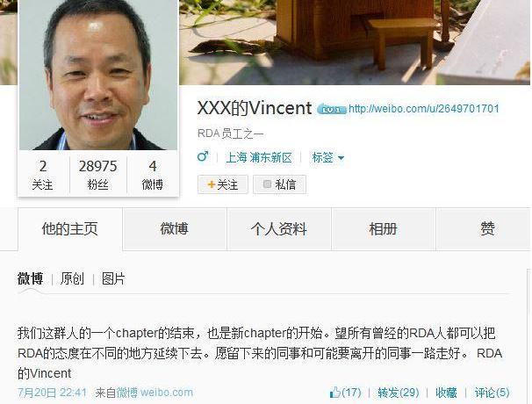Click the message icon on 私信 button
Image resolution: width=532 pixels, height=404 pixels.
coord(267,184)
